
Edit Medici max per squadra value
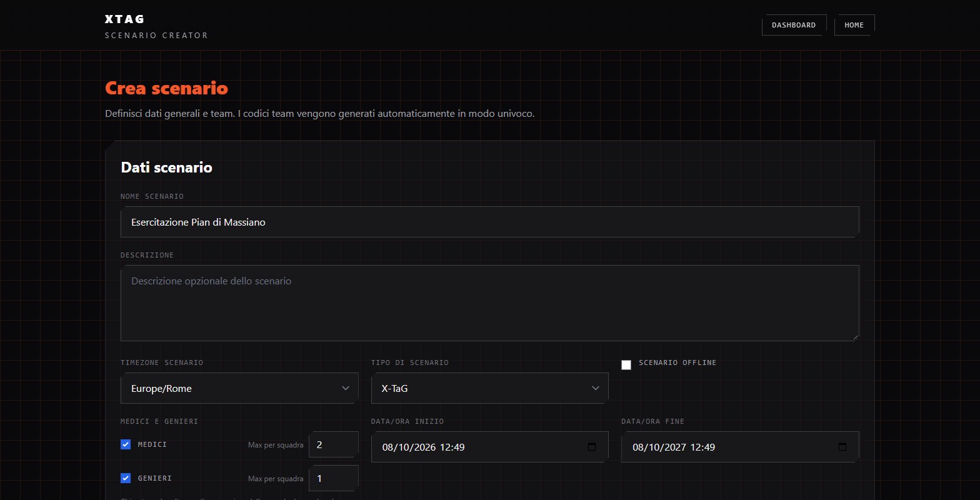coord(333,445)
